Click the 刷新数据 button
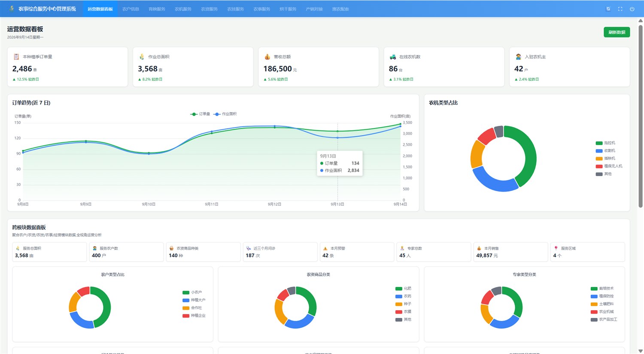The image size is (644, 354). coord(617,32)
